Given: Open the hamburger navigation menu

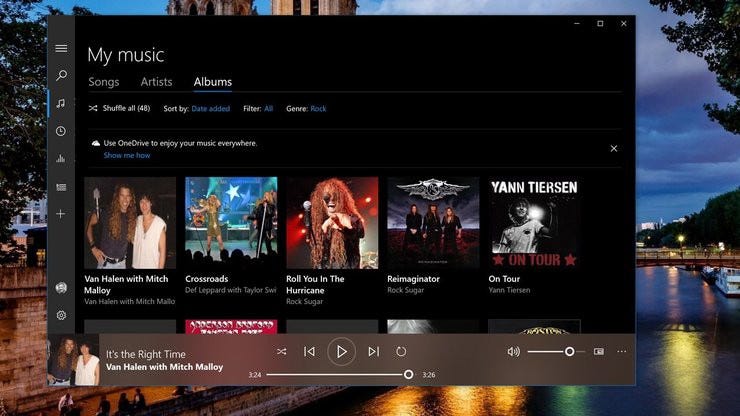Looking at the screenshot, I should tap(61, 48).
